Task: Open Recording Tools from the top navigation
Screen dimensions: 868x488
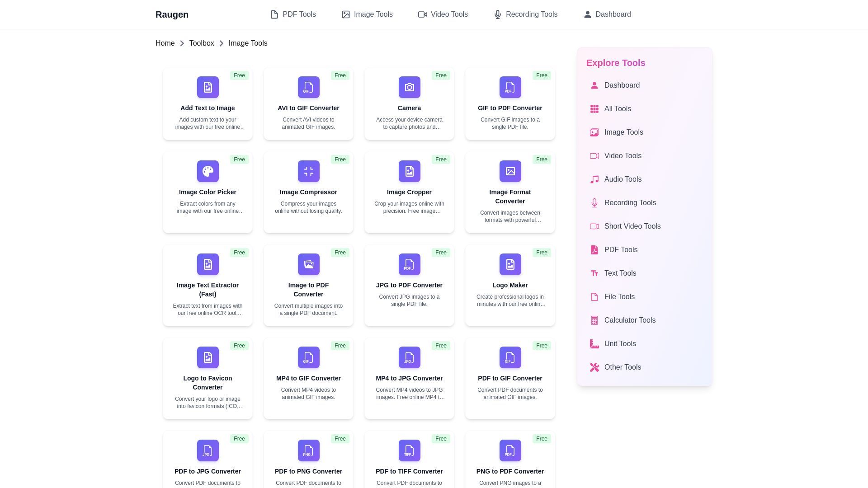Action: click(x=525, y=14)
